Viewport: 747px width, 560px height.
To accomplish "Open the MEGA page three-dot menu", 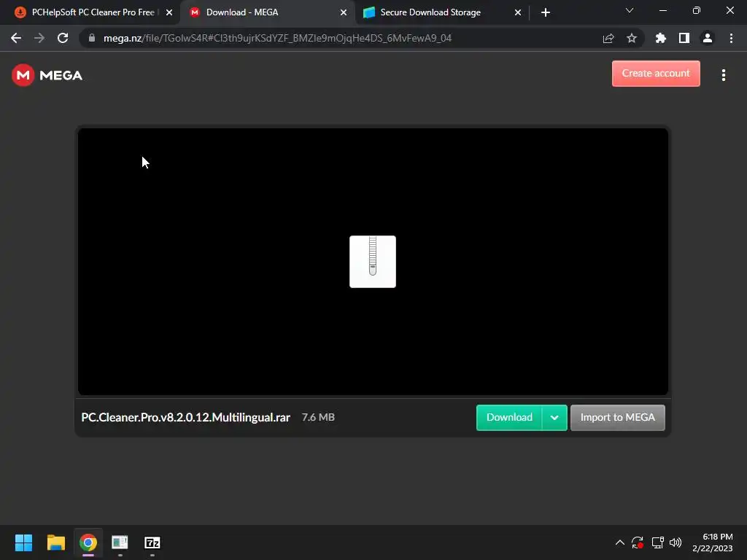I will coord(723,75).
